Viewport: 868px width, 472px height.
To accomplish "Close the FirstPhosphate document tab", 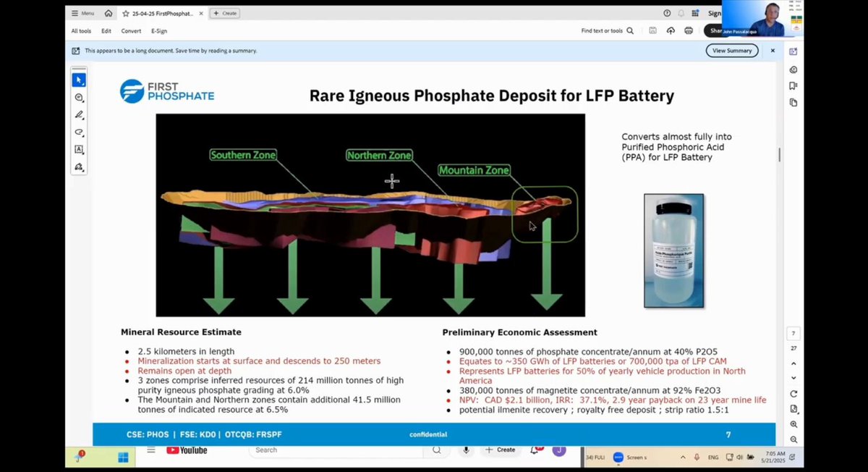I will (x=200, y=13).
